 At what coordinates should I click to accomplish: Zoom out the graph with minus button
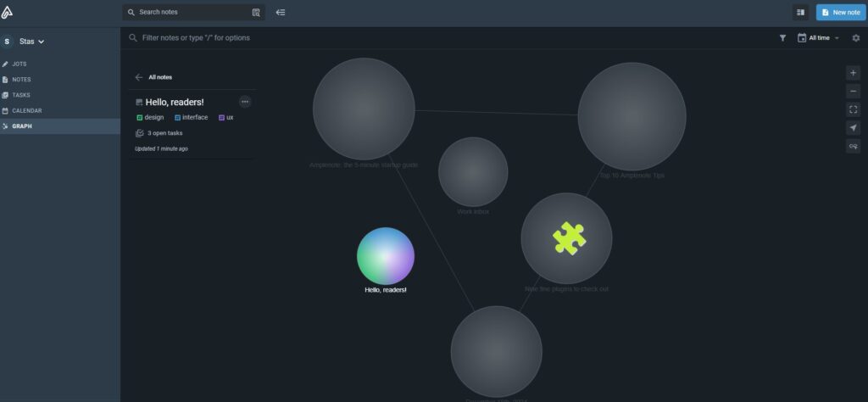(x=854, y=91)
